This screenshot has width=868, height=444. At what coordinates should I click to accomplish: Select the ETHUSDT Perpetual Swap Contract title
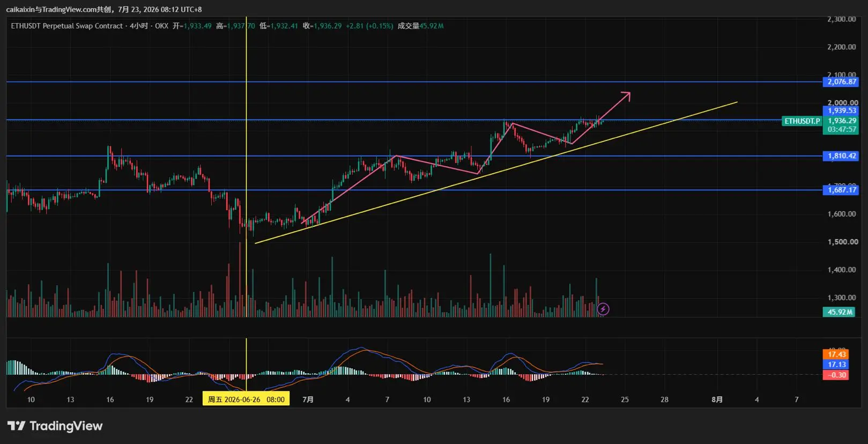[x=67, y=26]
